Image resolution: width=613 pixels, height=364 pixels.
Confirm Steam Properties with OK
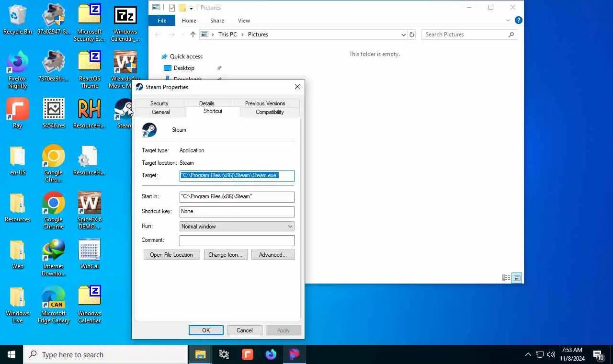[206, 330]
